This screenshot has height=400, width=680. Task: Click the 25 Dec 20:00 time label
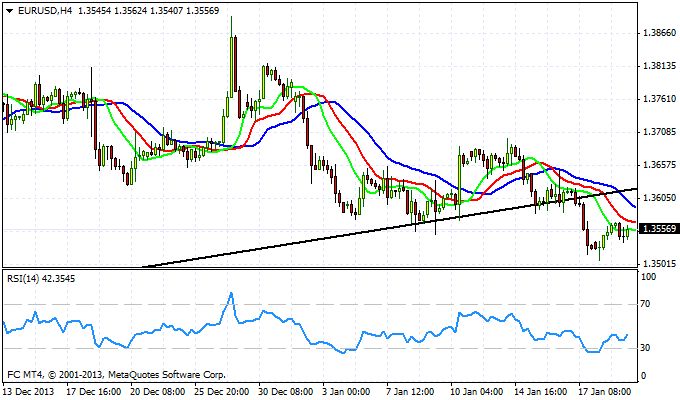click(222, 392)
